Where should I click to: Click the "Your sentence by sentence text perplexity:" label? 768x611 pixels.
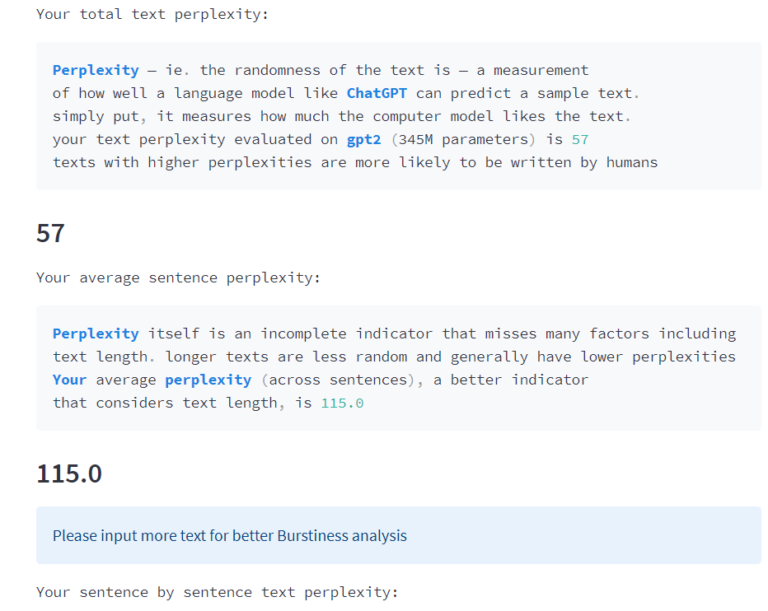coord(217,592)
